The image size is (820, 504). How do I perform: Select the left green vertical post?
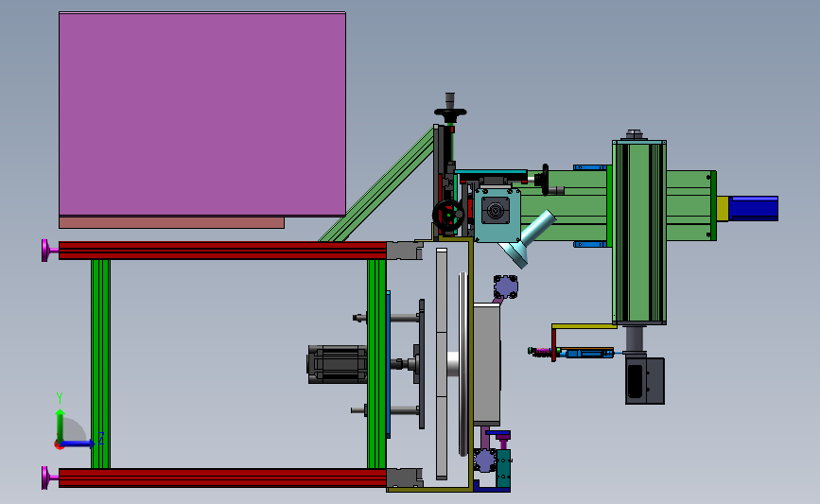(x=100, y=364)
